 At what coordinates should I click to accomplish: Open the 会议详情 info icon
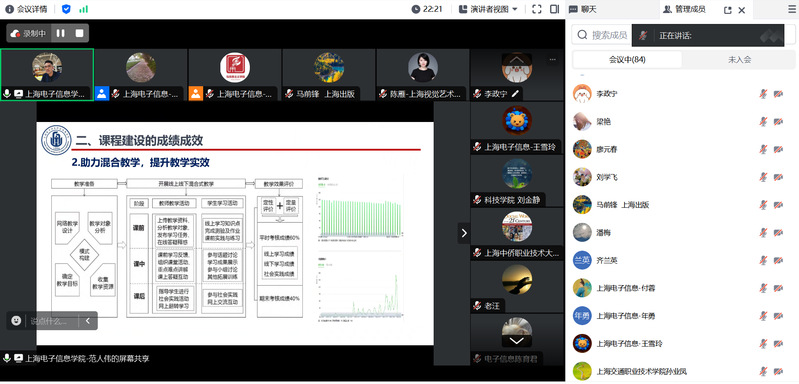(x=9, y=9)
